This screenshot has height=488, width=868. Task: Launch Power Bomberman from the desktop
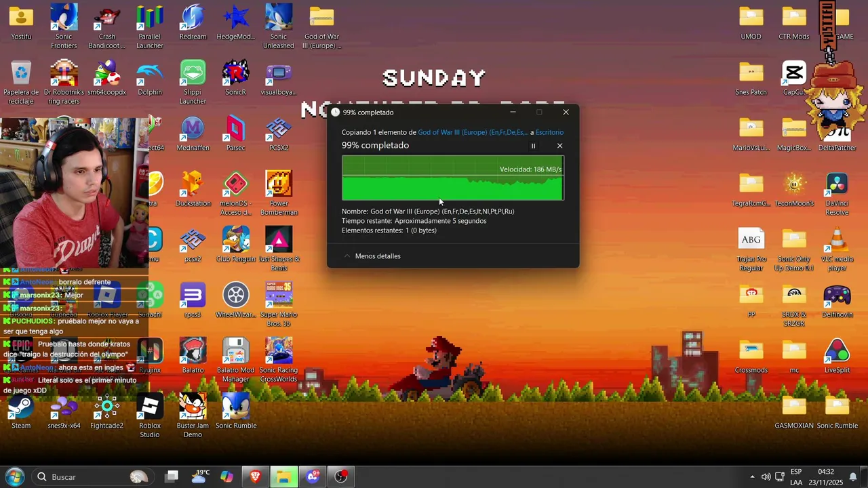[x=279, y=194]
